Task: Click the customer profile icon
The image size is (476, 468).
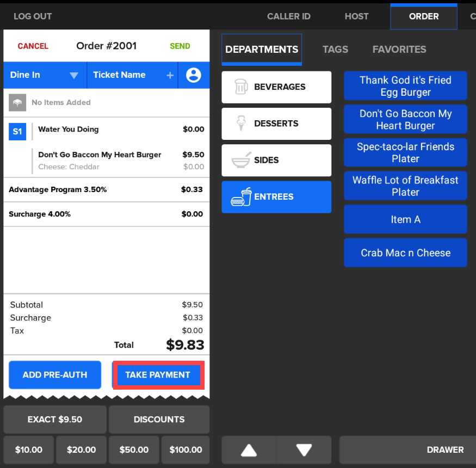Action: [194, 75]
